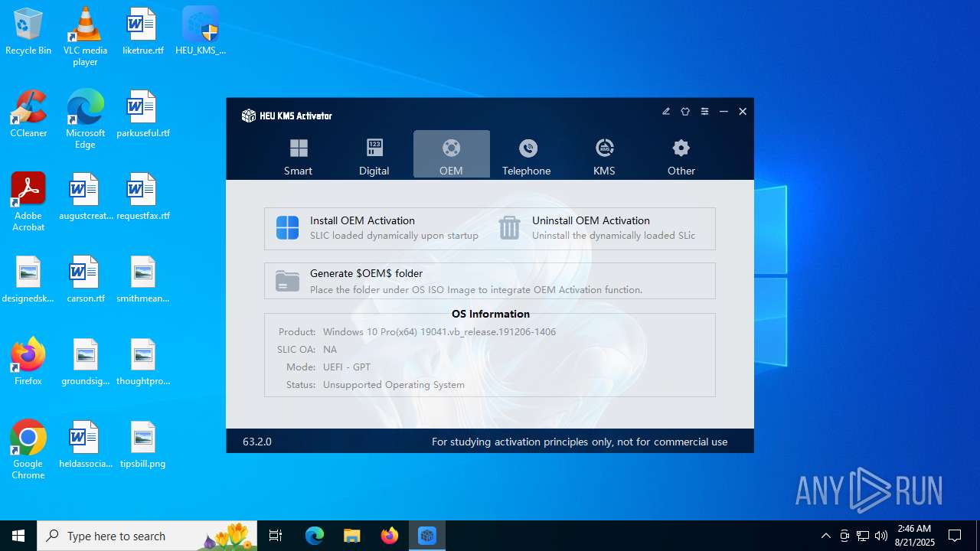This screenshot has width=980, height=551.
Task: Click the studying activation principles notice
Action: tap(580, 442)
